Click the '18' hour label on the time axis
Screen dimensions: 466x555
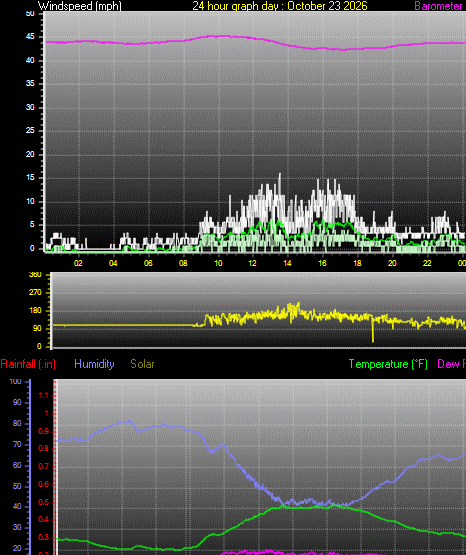pos(357,263)
